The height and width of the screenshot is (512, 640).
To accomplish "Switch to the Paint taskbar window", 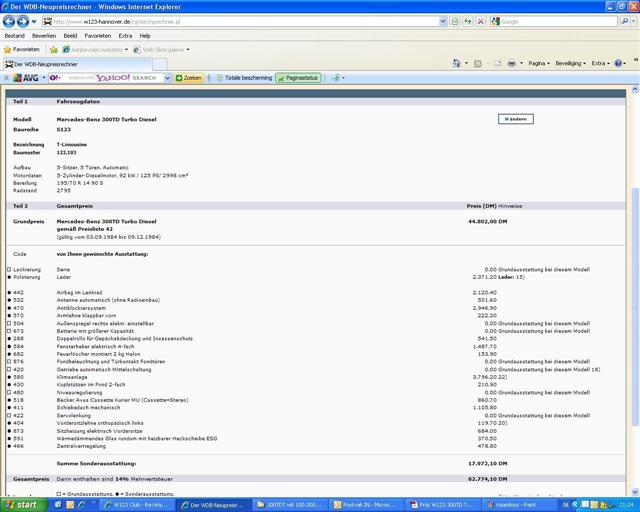I will pyautogui.click(x=519, y=505).
